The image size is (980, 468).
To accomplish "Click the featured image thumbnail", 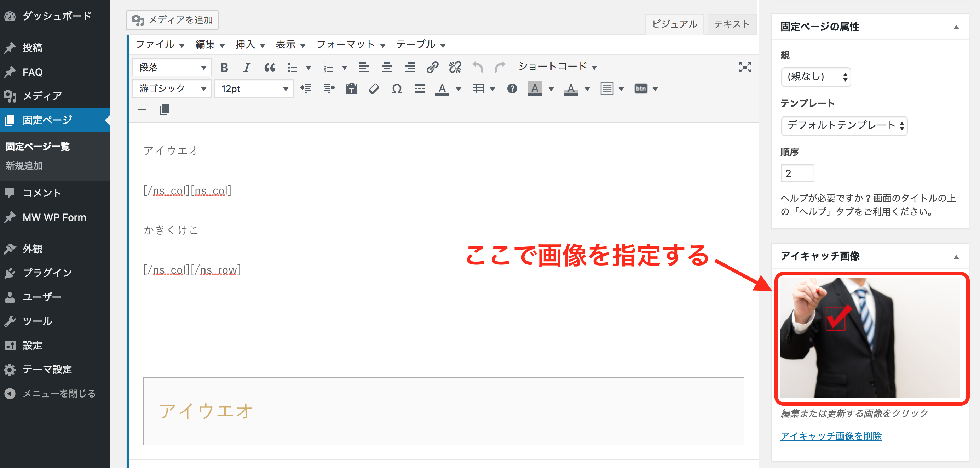I will pos(870,338).
